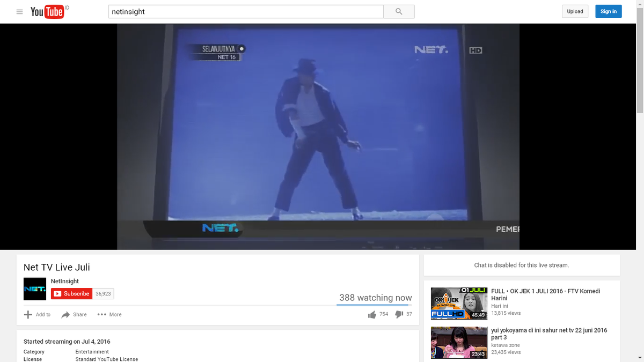The width and height of the screenshot is (644, 362).
Task: Click the 23,435 views text
Action: click(x=506, y=352)
